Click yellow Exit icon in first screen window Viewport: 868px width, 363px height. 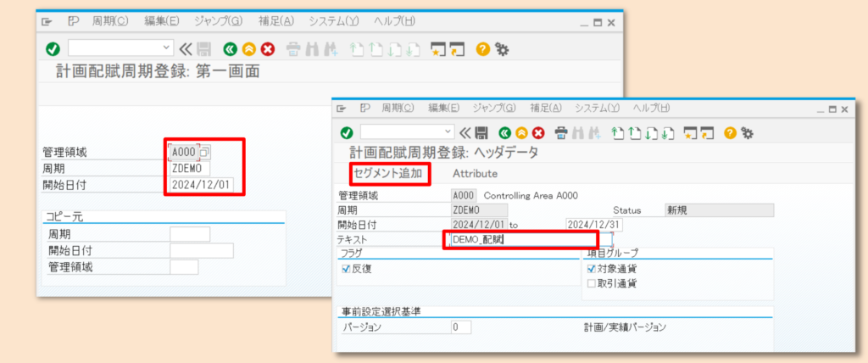click(x=249, y=49)
